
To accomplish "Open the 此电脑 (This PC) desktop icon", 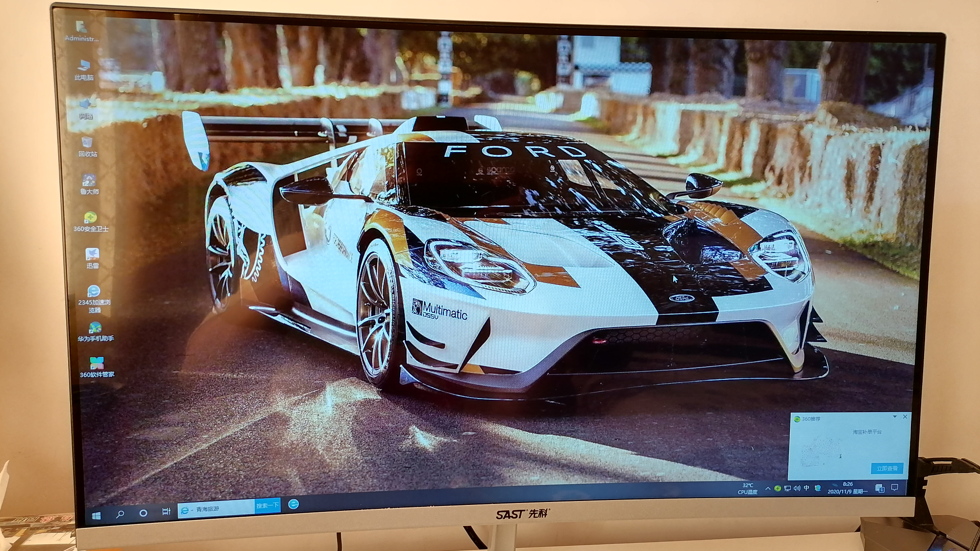I will click(x=84, y=65).
